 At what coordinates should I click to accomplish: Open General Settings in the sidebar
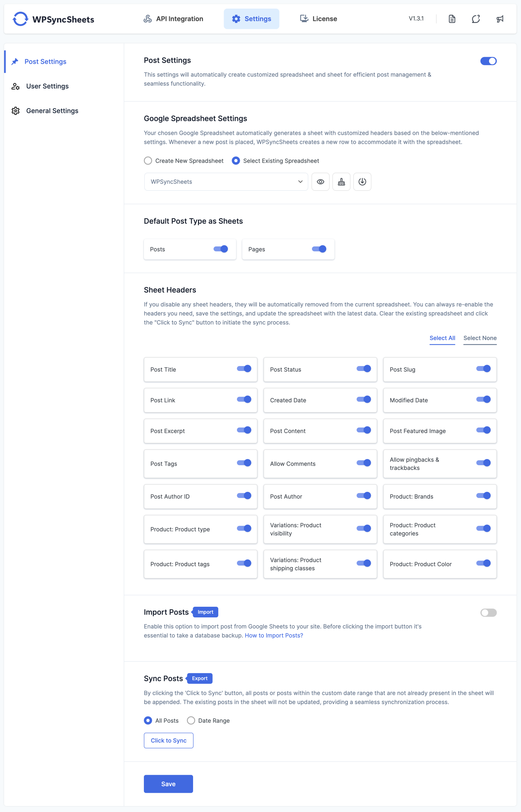52,111
